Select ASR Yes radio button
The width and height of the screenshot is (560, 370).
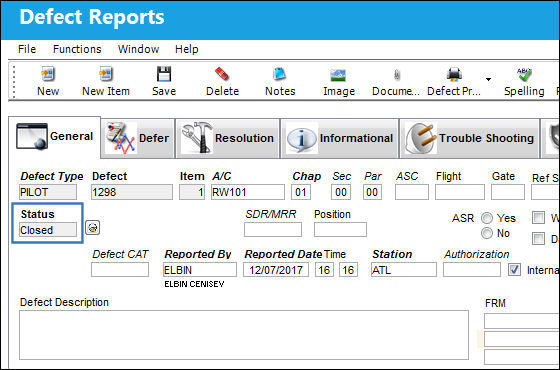(x=487, y=218)
